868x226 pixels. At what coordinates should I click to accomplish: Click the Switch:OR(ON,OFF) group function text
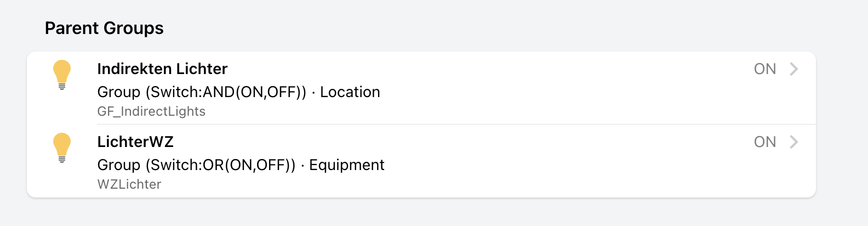220,165
